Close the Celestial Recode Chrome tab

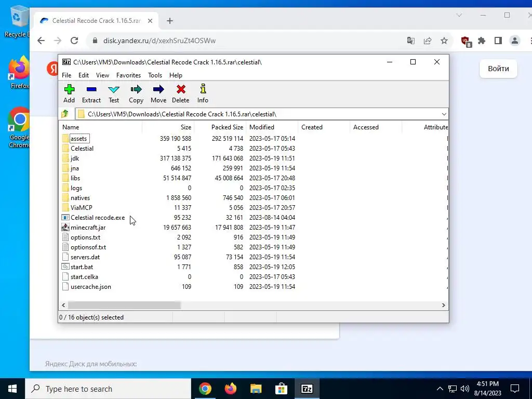point(150,21)
